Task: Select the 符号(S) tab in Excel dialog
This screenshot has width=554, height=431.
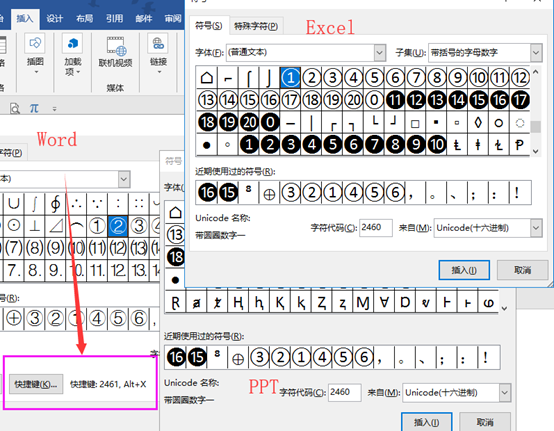Action: pos(209,25)
